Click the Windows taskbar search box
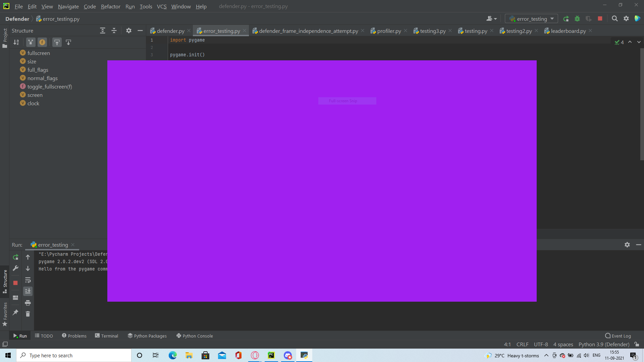 coord(74,355)
